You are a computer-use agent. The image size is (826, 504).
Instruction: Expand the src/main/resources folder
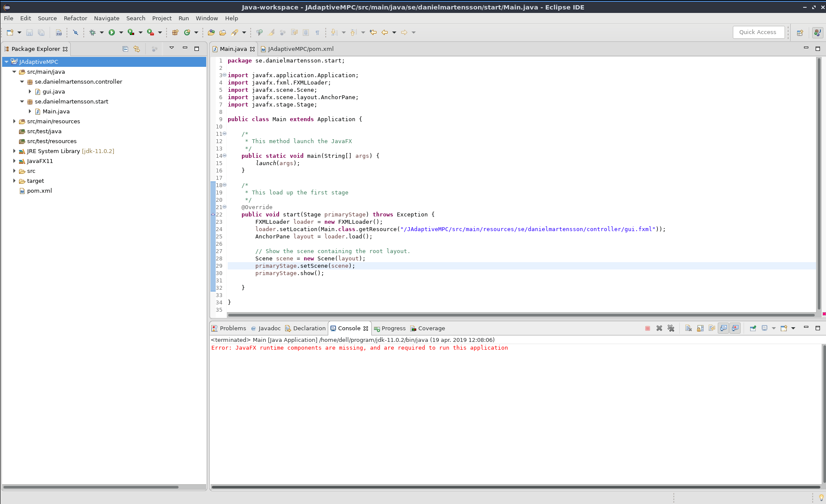(14, 121)
